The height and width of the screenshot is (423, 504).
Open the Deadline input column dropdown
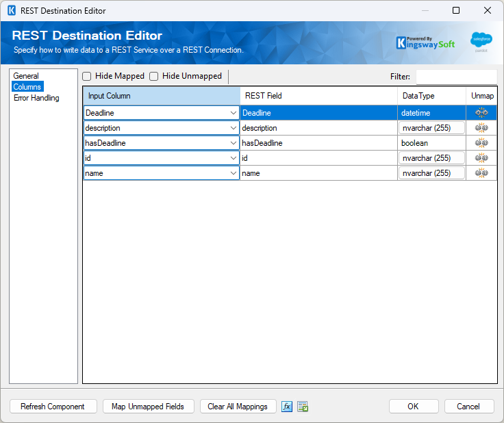point(233,113)
